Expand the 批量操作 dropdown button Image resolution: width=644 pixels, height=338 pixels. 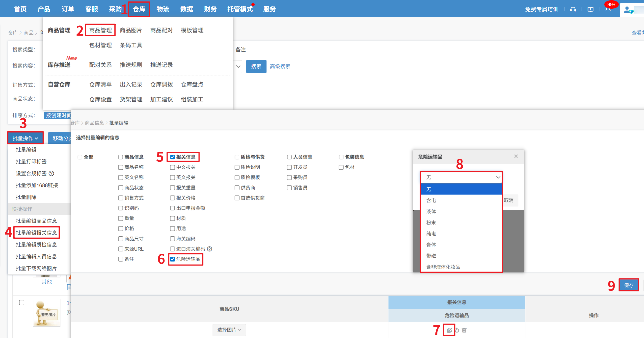click(25, 138)
